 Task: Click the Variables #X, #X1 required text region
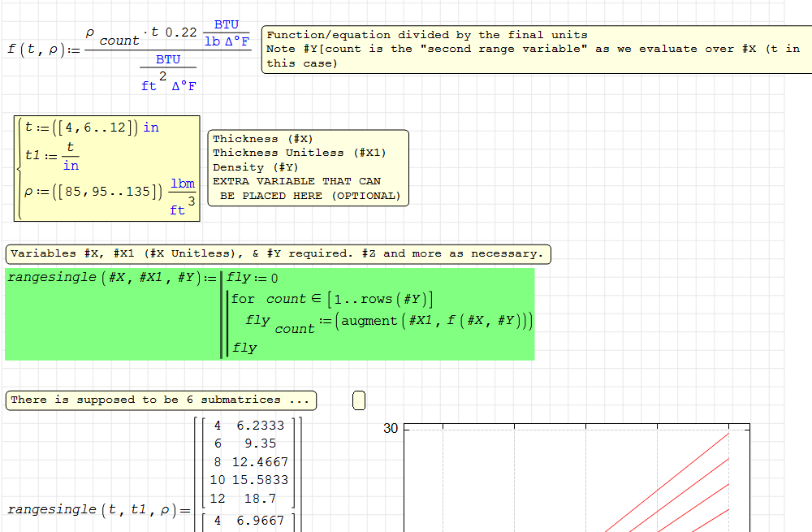coord(279,253)
